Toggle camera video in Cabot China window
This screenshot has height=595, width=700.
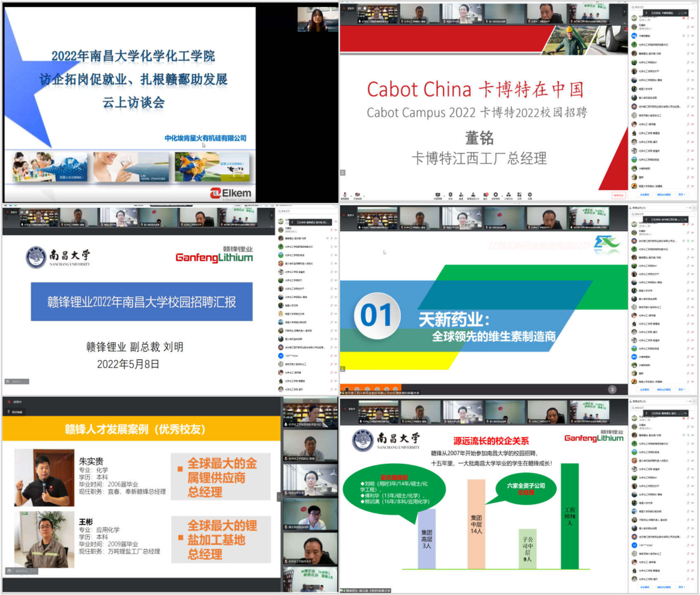(x=357, y=195)
